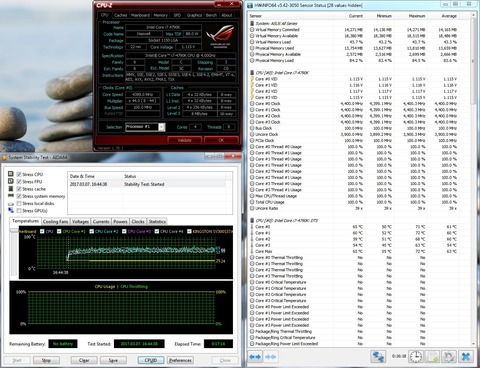The height and width of the screenshot is (368, 480).
Task: Click the Stress cache chip icon
Action: [11, 189]
